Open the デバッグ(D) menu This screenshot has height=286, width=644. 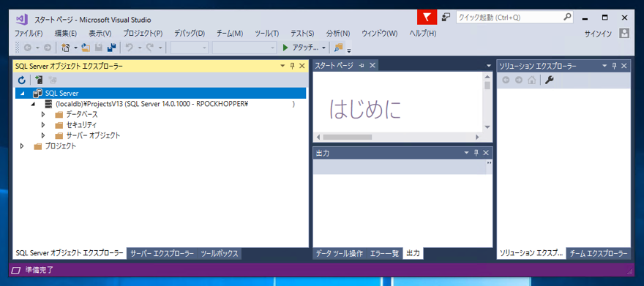click(x=190, y=34)
